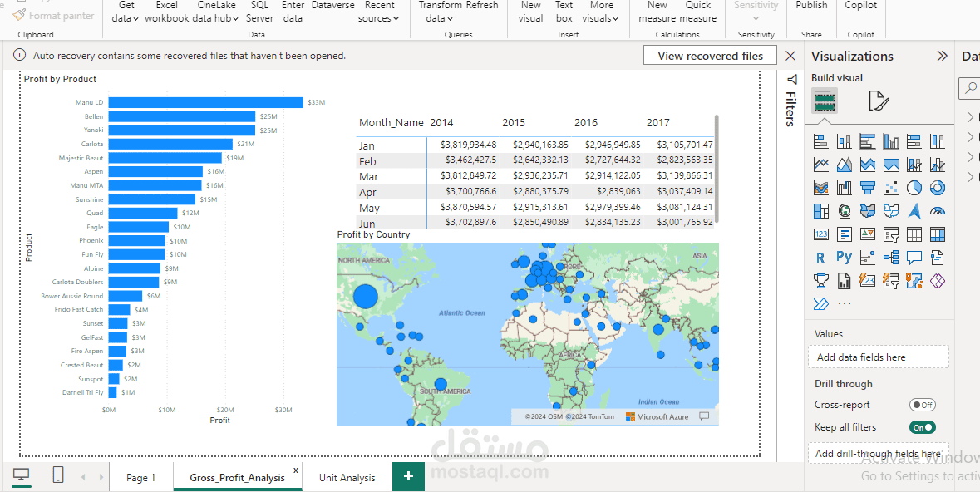Select the pie chart visual icon

(x=914, y=188)
